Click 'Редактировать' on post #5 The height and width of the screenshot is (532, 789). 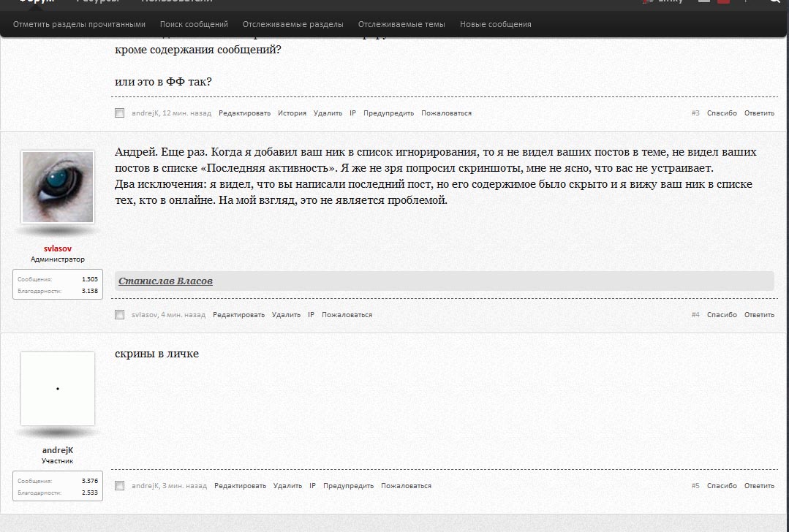coord(240,486)
